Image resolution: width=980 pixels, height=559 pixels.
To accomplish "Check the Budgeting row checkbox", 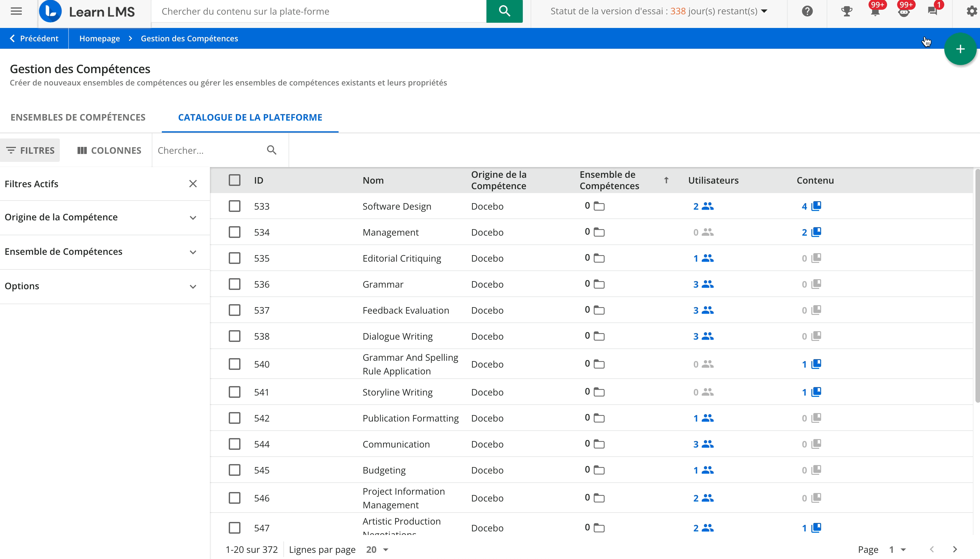I will pyautogui.click(x=234, y=470).
